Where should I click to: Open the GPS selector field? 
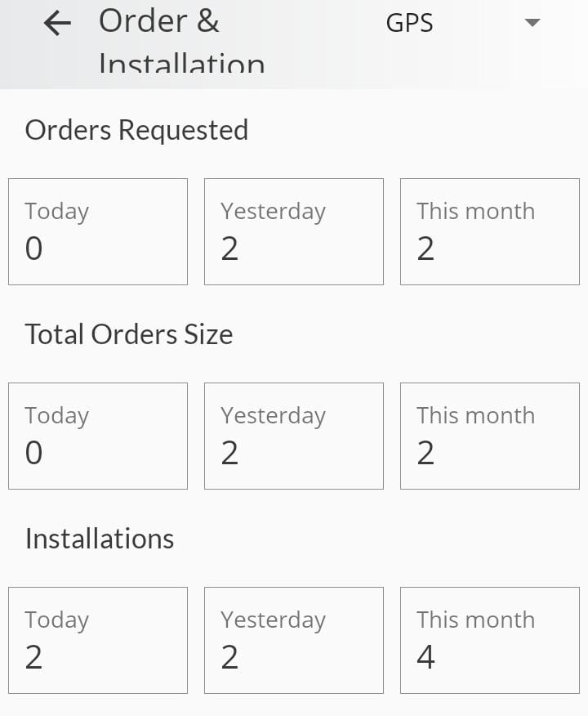463,22
